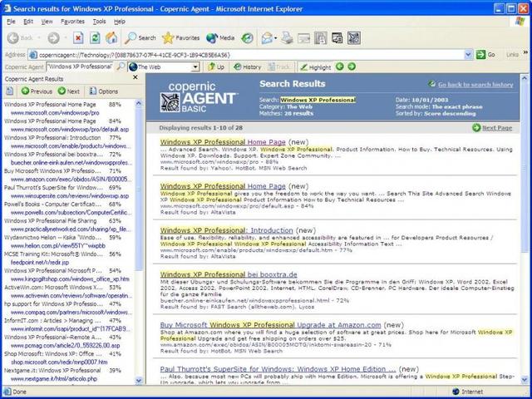Open the Search pane in IE toolbar
Screen dimensions: 532x399
click(140, 37)
